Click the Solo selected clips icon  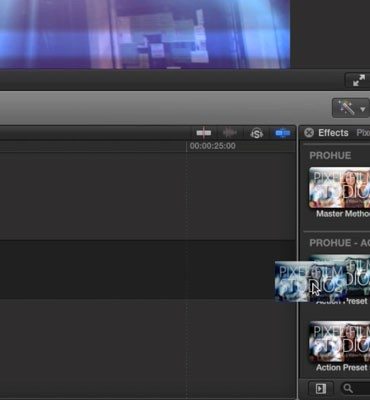coord(256,133)
